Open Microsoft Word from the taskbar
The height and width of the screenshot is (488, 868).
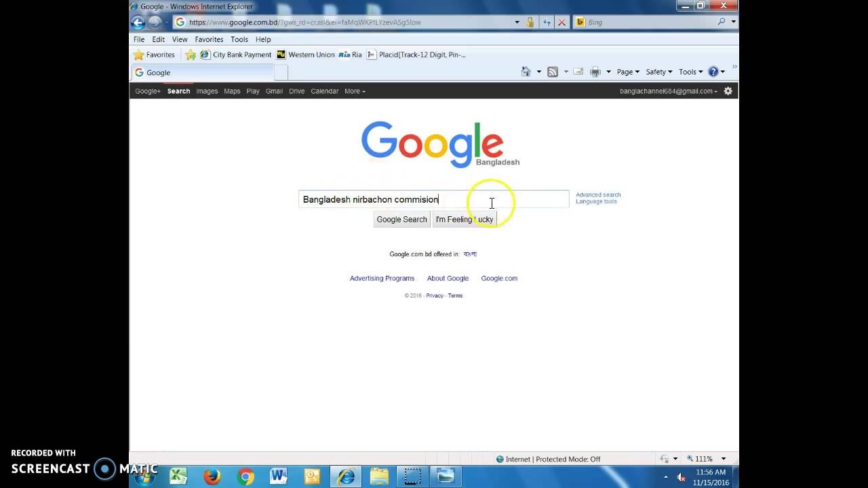279,476
